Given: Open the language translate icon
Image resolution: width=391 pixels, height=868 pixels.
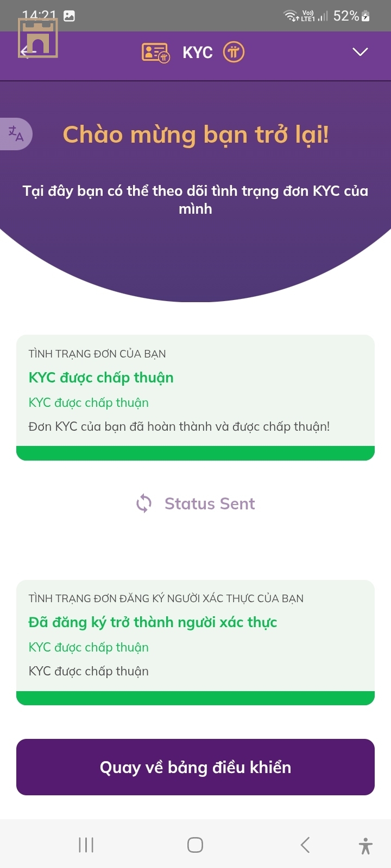Looking at the screenshot, I should (16, 133).
